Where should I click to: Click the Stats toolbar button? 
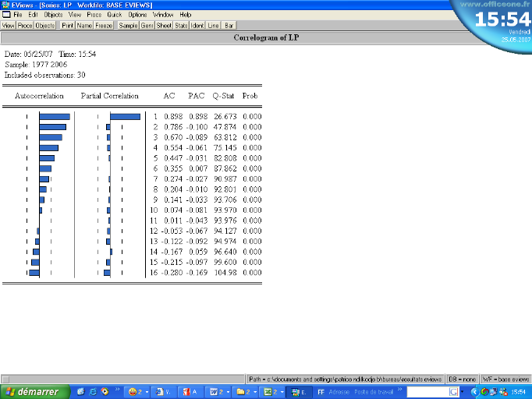coord(181,26)
